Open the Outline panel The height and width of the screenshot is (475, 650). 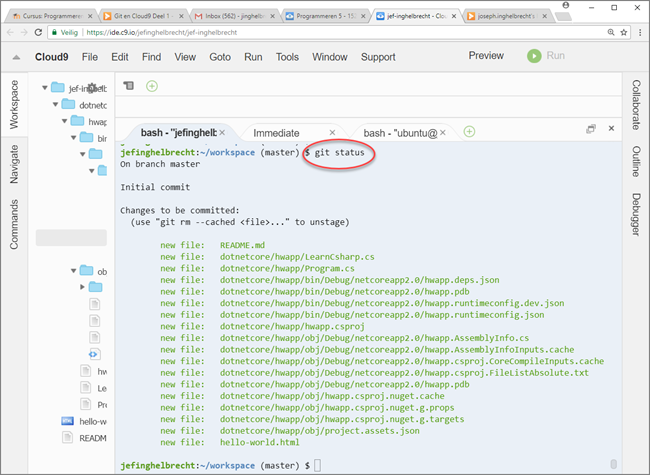636,161
